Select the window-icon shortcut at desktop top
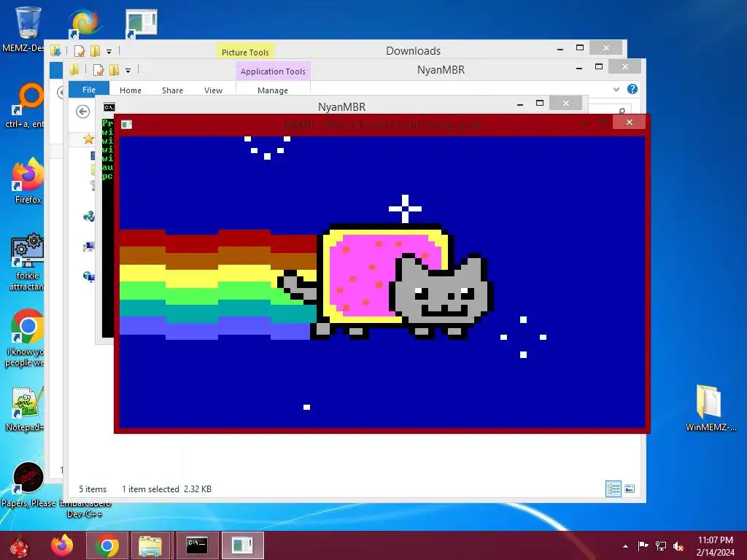747x560 pixels. (141, 23)
